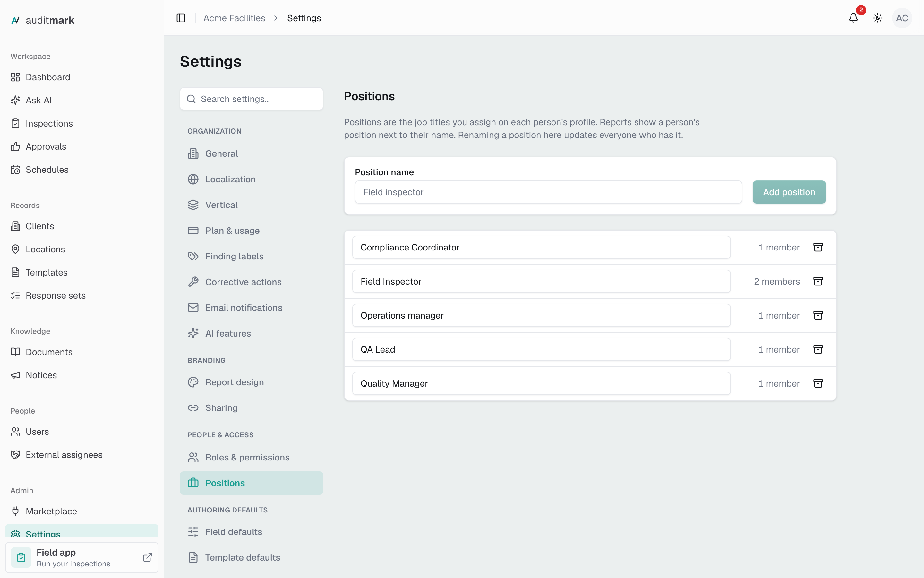Open the Marketplace
The width and height of the screenshot is (924, 578).
[x=82, y=512]
